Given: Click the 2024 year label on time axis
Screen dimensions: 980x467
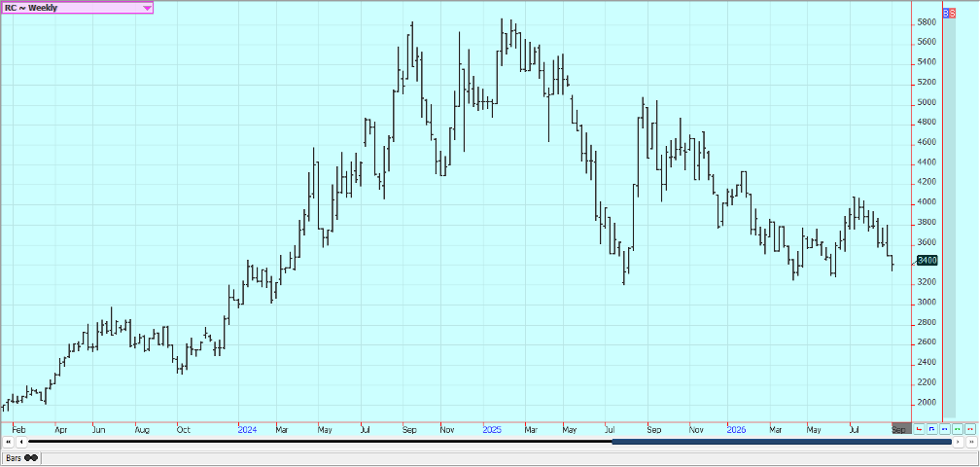Looking at the screenshot, I should pyautogui.click(x=248, y=430).
